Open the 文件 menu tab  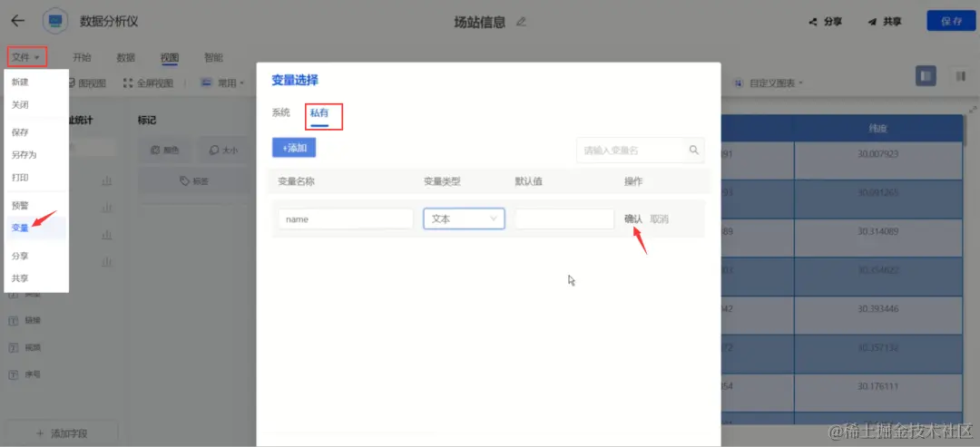[x=26, y=57]
